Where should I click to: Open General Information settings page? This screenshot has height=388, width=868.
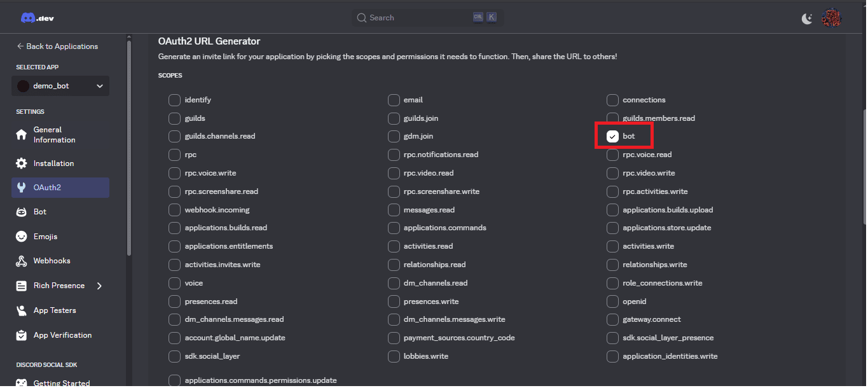pyautogui.click(x=60, y=135)
